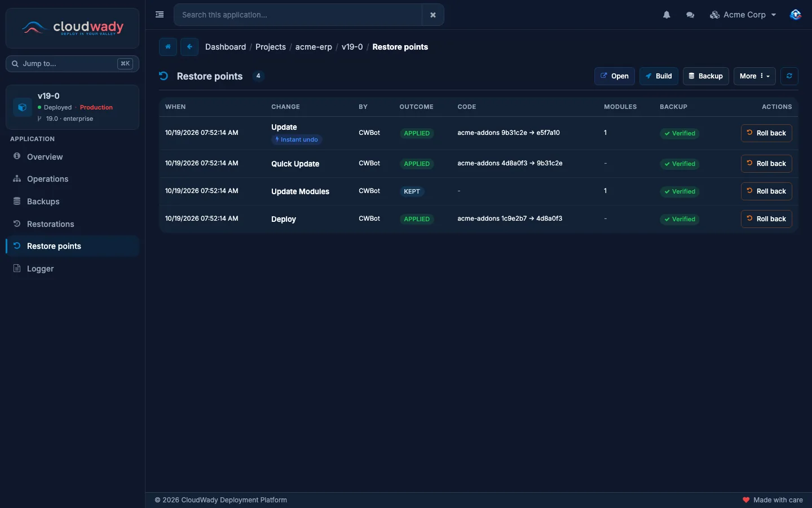Click the cloudwady logo
This screenshot has width=812, height=508.
tap(72, 28)
